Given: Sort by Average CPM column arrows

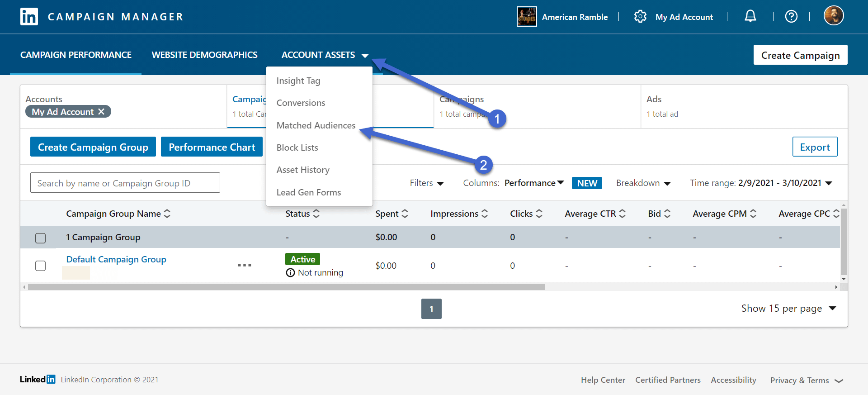Looking at the screenshot, I should (753, 214).
